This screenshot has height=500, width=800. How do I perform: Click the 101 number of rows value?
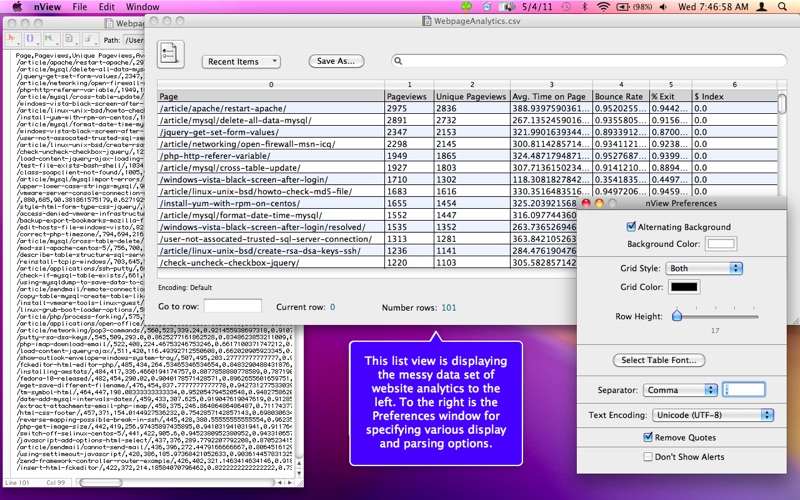pos(449,307)
